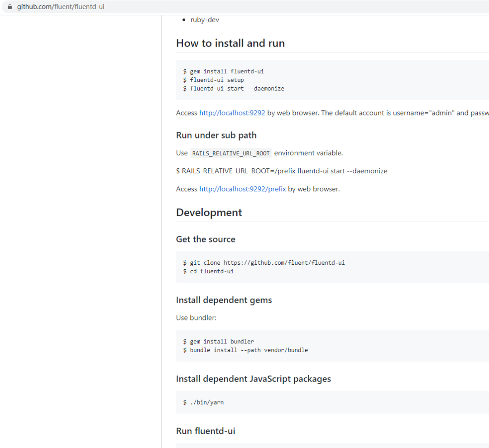Follow the http://localhost:9292/prefix link
The image size is (489, 448).
(242, 189)
